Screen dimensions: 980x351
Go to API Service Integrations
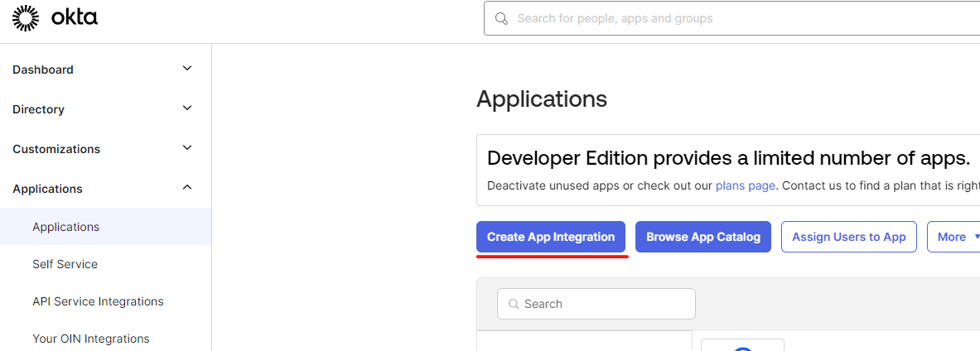98,301
